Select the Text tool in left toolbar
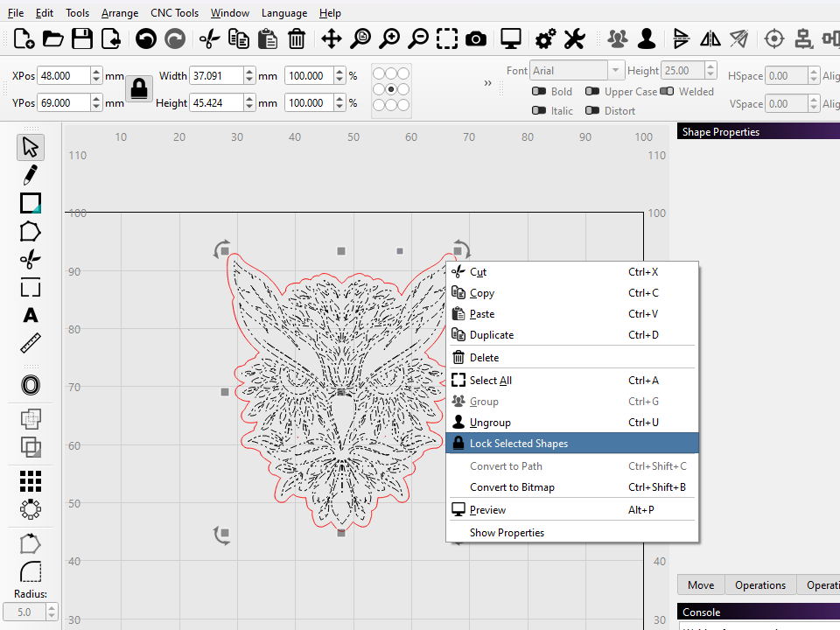This screenshot has height=630, width=840. pos(31,315)
